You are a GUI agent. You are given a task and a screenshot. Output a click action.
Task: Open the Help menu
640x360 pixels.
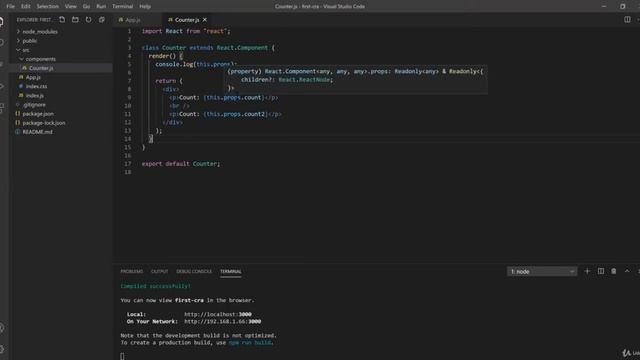point(145,7)
